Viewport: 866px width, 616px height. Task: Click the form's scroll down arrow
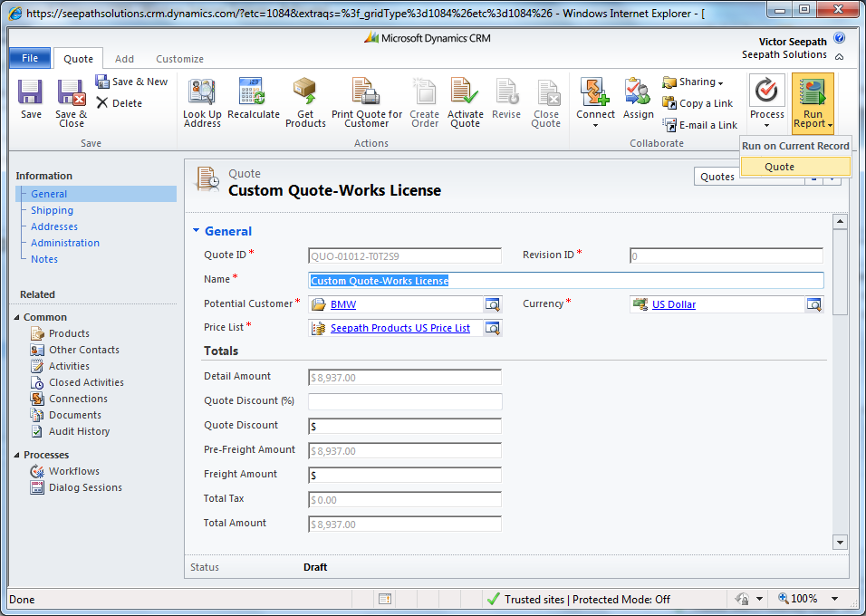[x=840, y=542]
